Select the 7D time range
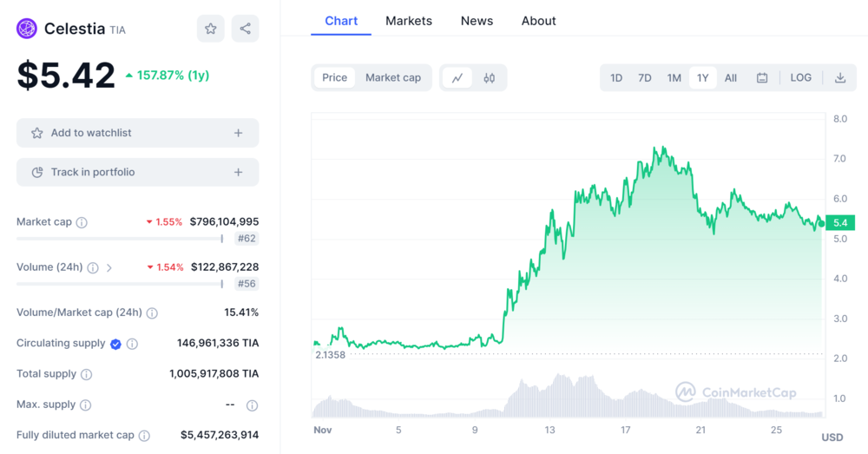This screenshot has width=868, height=454. click(645, 78)
